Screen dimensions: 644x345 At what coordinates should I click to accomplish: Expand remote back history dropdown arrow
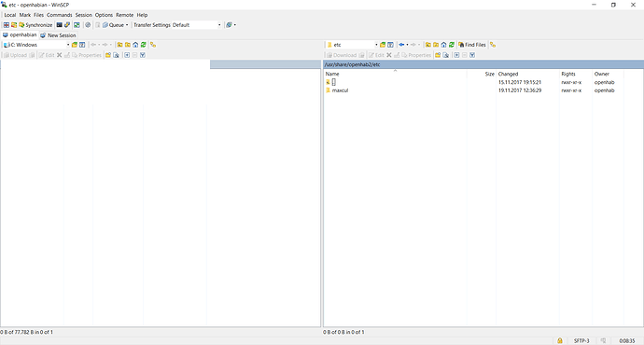pyautogui.click(x=407, y=45)
